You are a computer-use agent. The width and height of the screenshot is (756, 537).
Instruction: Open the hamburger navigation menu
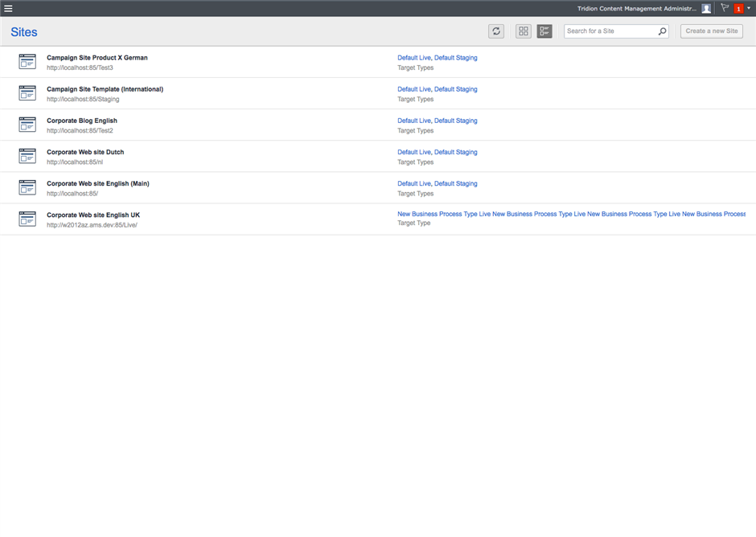(8, 8)
